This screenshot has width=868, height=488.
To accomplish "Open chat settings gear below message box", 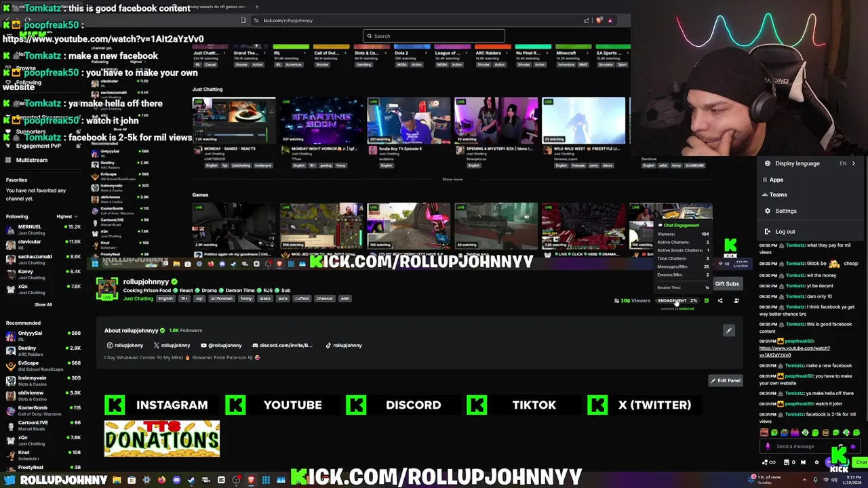I will (x=817, y=462).
